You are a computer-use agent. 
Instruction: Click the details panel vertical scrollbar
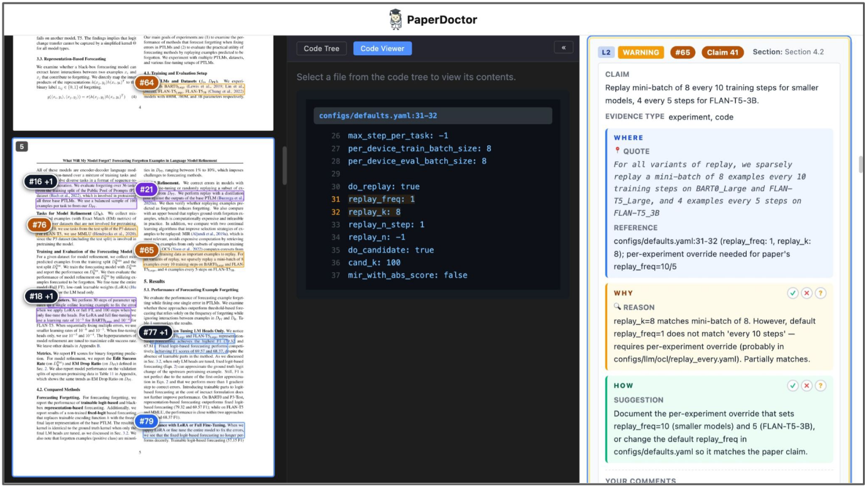point(862,165)
